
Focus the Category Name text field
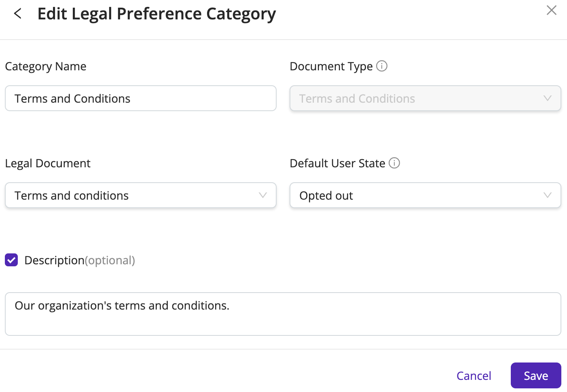pyautogui.click(x=141, y=98)
